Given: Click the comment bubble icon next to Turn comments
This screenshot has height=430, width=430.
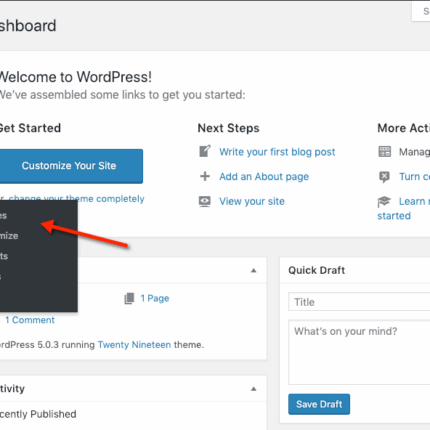Looking at the screenshot, I should point(384,177).
